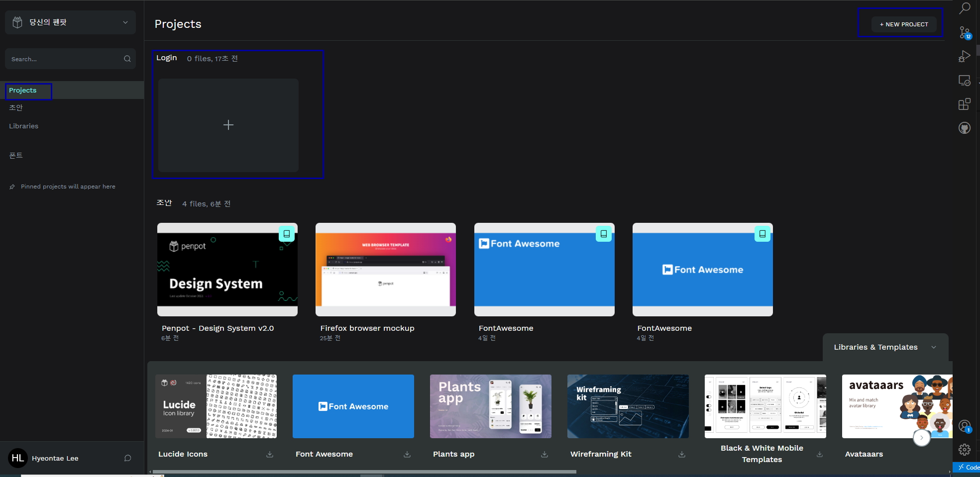Viewport: 980px width, 477px height.
Task: Click library badge on first FontAwesome file
Action: (604, 233)
